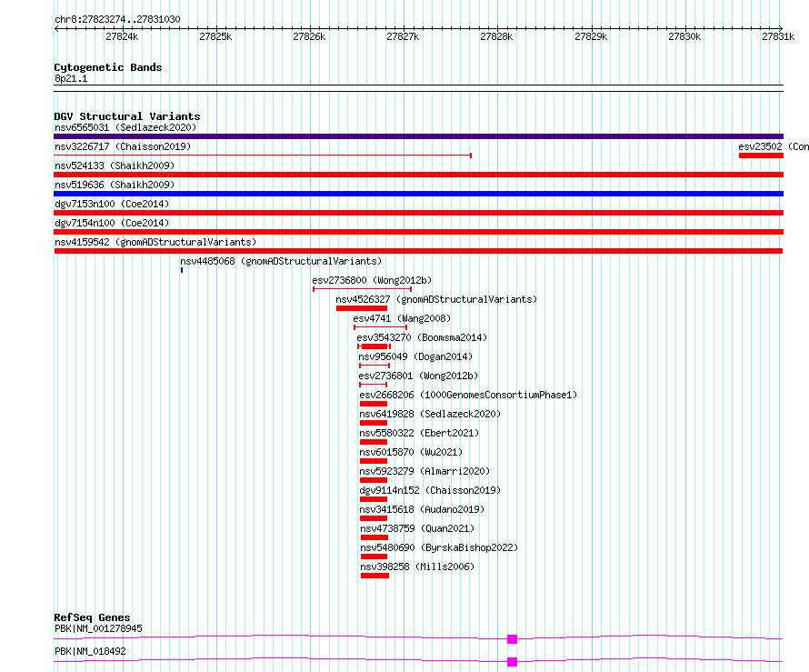Select the red bar under nsv5923279
This screenshot has height=672, width=809.
click(x=374, y=480)
